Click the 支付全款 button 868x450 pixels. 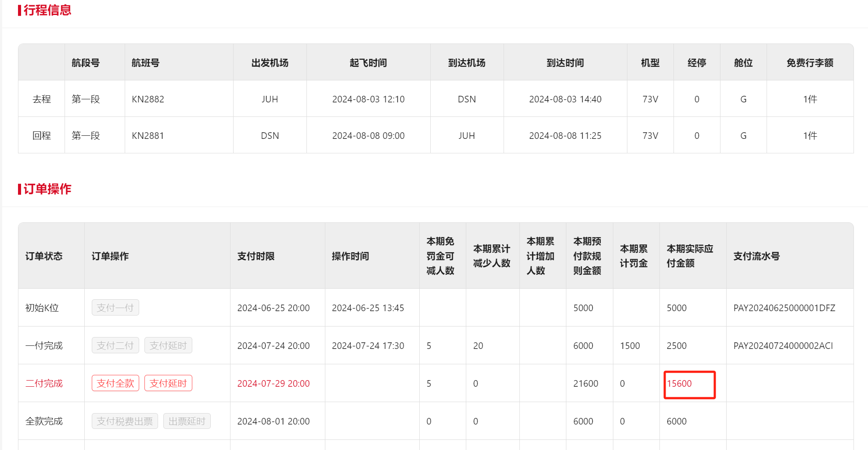(x=115, y=383)
